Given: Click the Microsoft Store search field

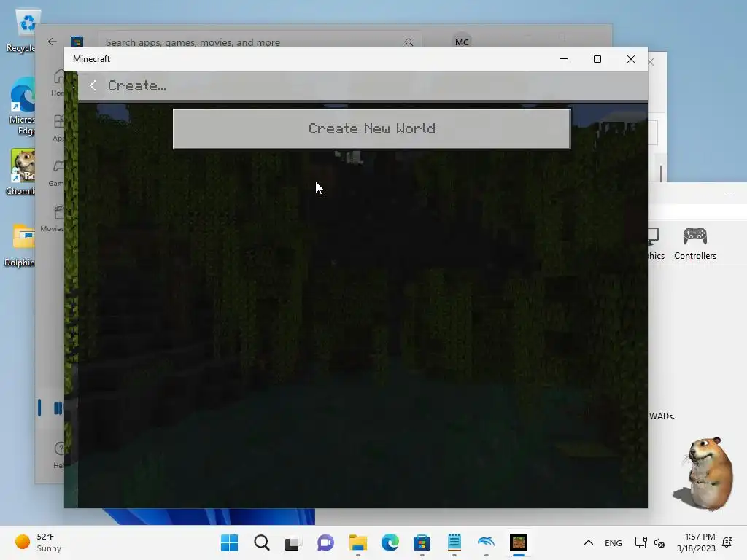Looking at the screenshot, I should 260,42.
